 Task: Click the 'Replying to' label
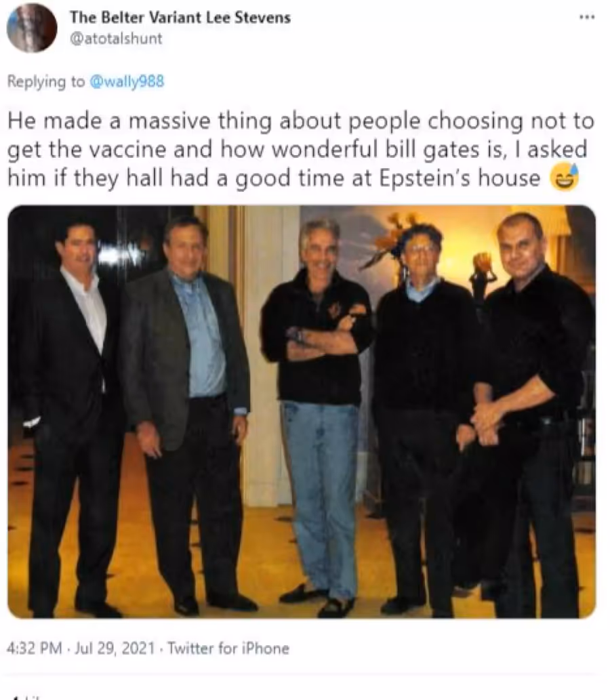coord(46,81)
